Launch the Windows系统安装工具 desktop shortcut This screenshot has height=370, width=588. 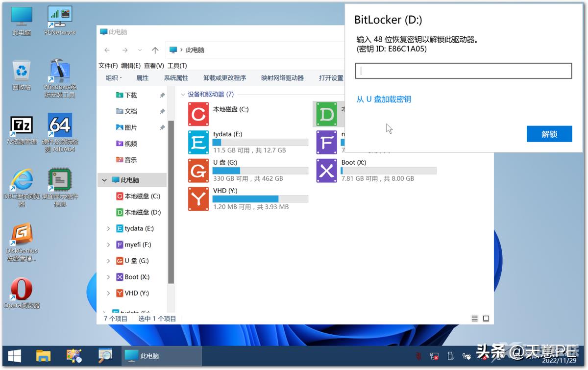pos(60,78)
